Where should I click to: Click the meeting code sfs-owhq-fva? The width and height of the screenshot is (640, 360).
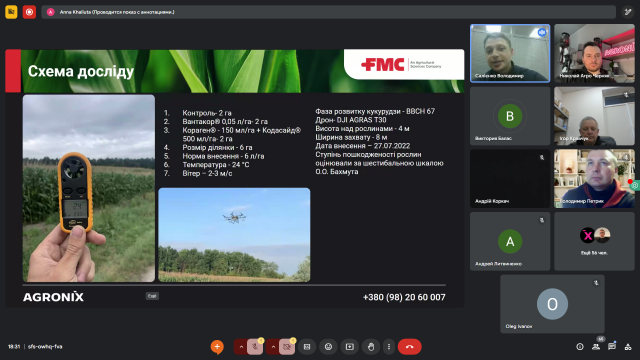pyautogui.click(x=45, y=347)
